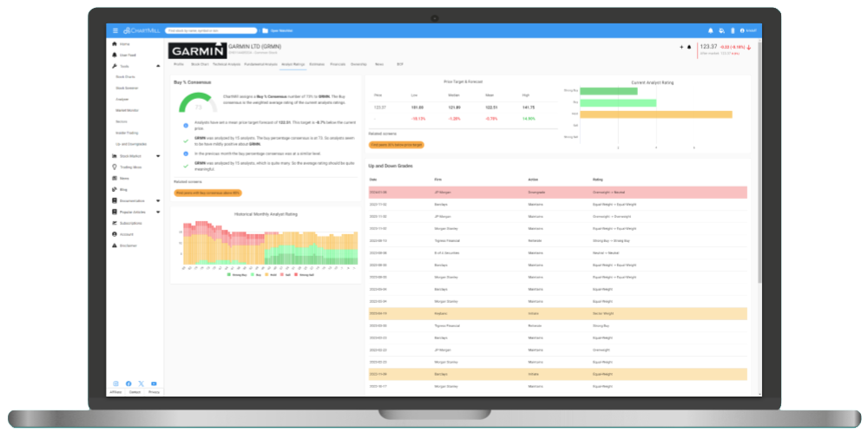Click the stock search field
The height and width of the screenshot is (446, 868).
click(x=211, y=30)
